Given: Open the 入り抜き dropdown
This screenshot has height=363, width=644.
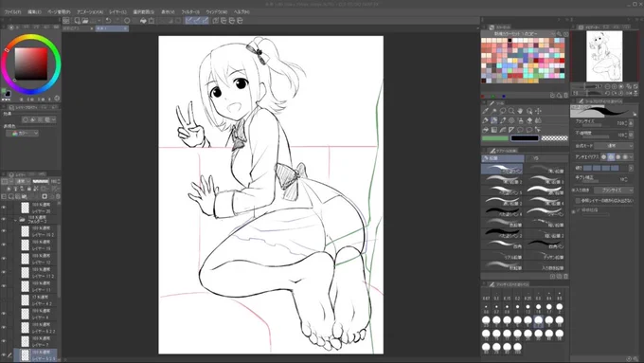Looking at the screenshot, I should click(614, 191).
